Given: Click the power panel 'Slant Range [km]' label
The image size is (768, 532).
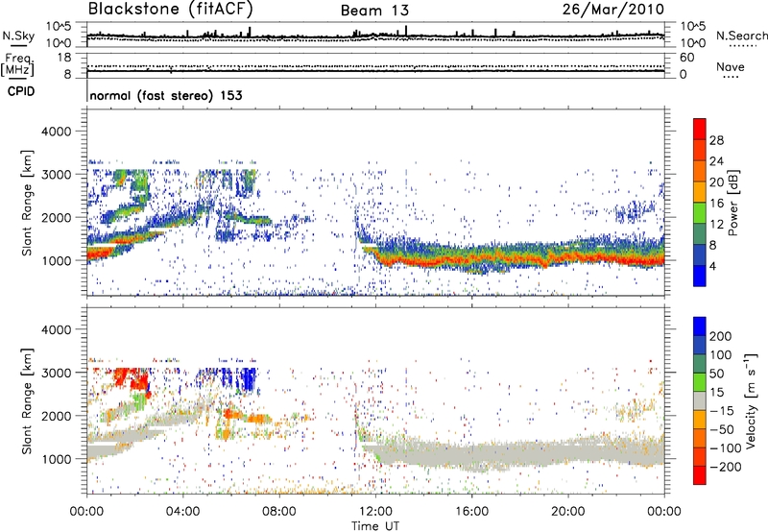Looking at the screenshot, I should click(27, 203).
